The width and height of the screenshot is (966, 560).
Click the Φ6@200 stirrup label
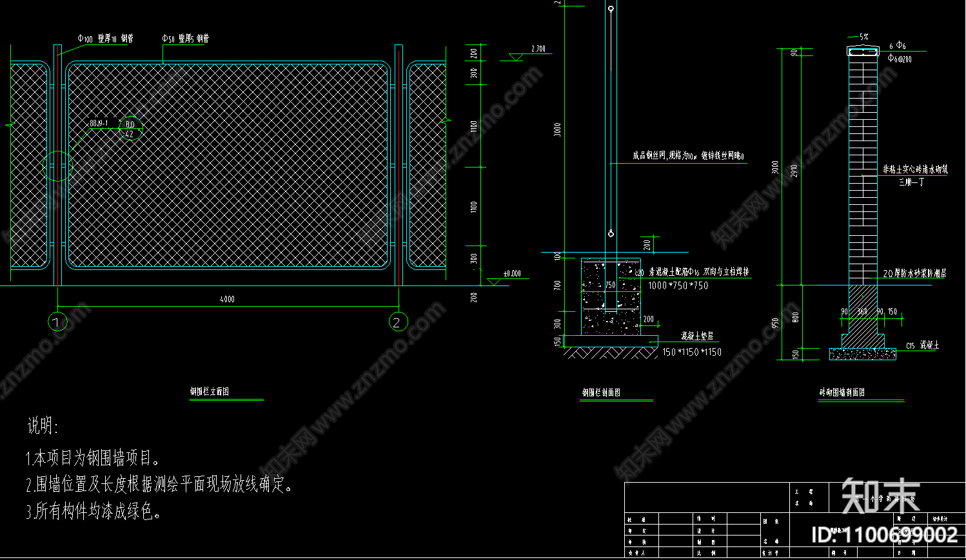(x=900, y=59)
